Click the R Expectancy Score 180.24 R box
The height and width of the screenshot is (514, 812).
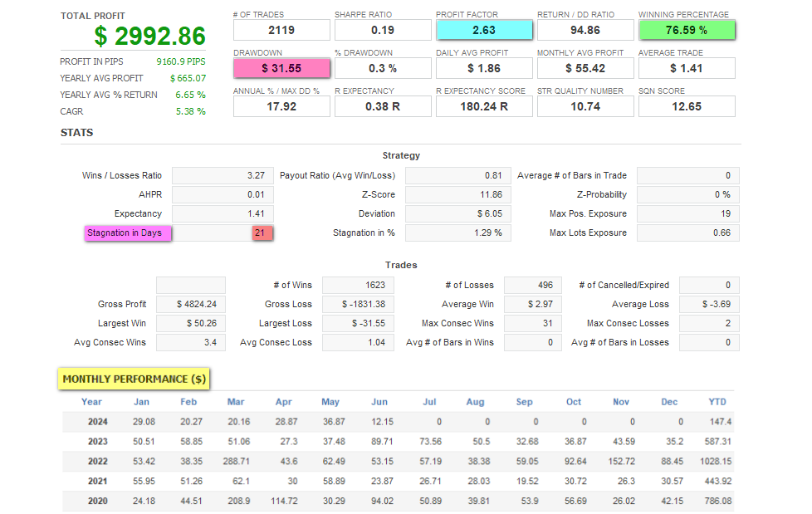pos(483,106)
